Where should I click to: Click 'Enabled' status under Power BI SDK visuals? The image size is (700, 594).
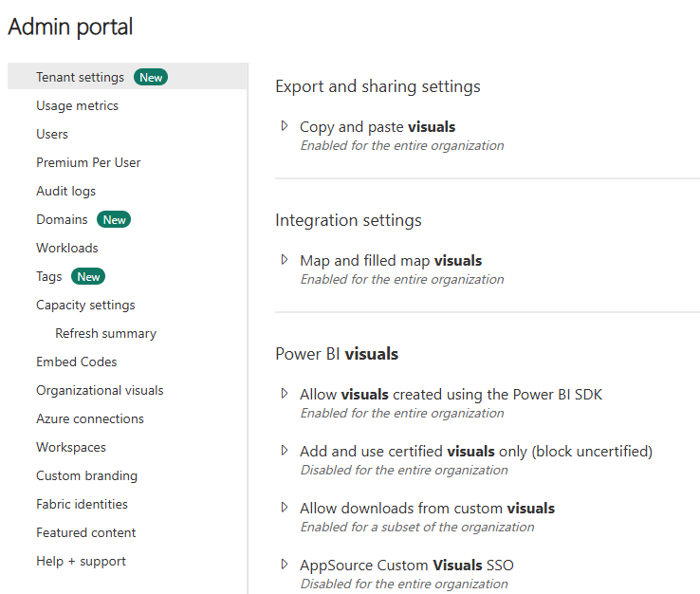(x=402, y=413)
